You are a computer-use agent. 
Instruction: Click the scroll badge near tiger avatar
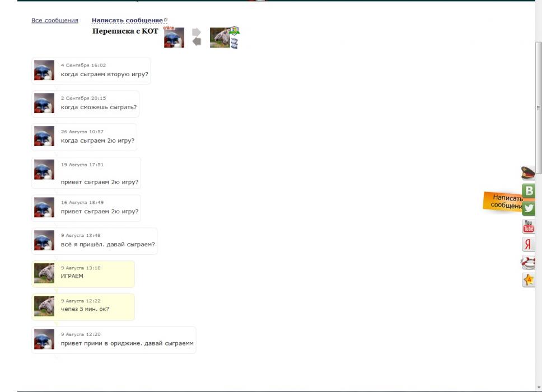(234, 44)
